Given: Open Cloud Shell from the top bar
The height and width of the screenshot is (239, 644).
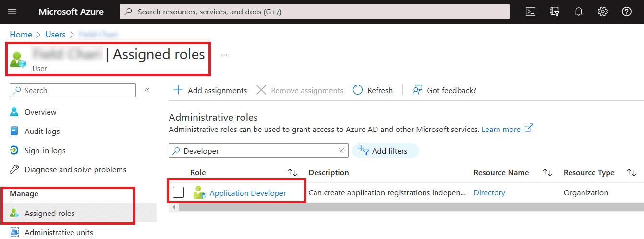Looking at the screenshot, I should tap(531, 12).
